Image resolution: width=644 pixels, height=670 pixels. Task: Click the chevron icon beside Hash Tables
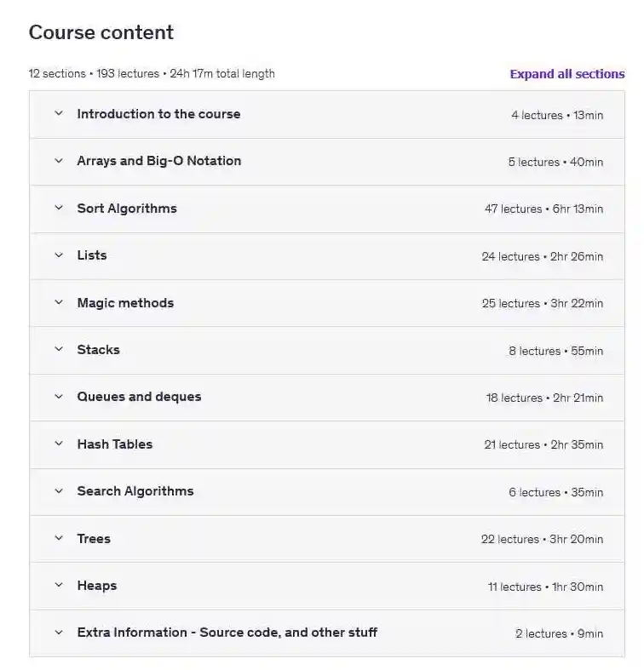(x=59, y=444)
